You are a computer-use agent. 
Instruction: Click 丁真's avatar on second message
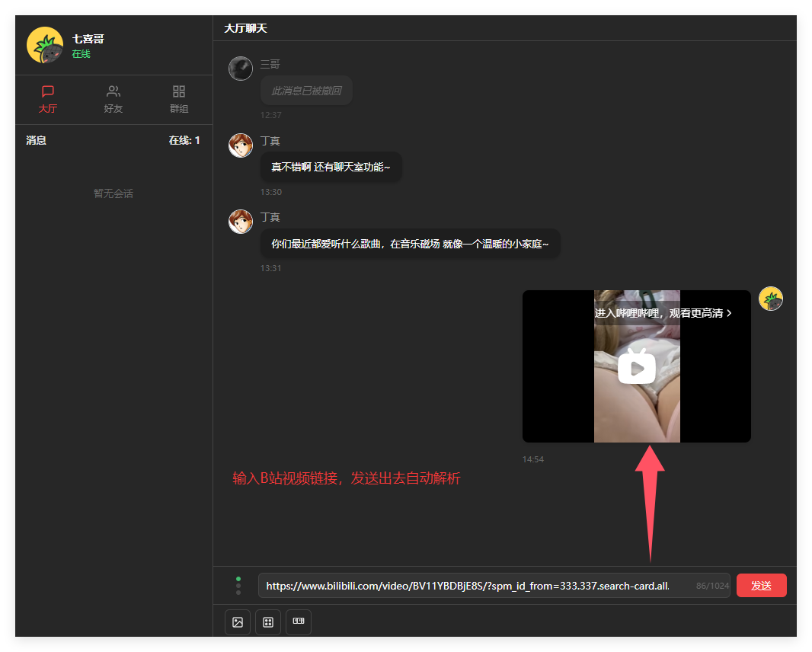(241, 222)
